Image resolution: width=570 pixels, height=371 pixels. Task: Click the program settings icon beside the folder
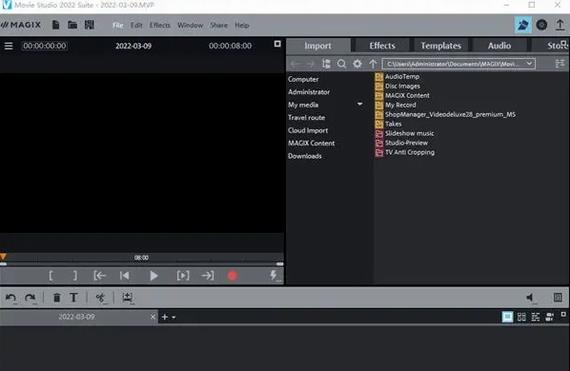tap(89, 25)
